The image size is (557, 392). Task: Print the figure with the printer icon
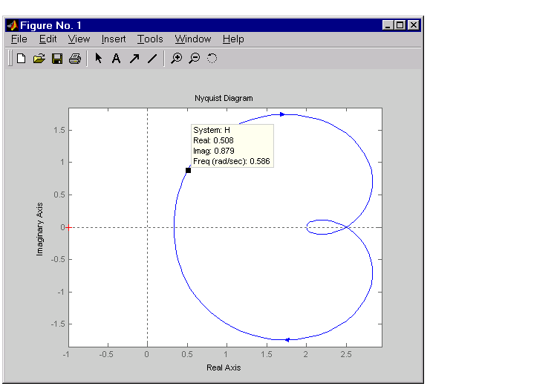click(75, 59)
